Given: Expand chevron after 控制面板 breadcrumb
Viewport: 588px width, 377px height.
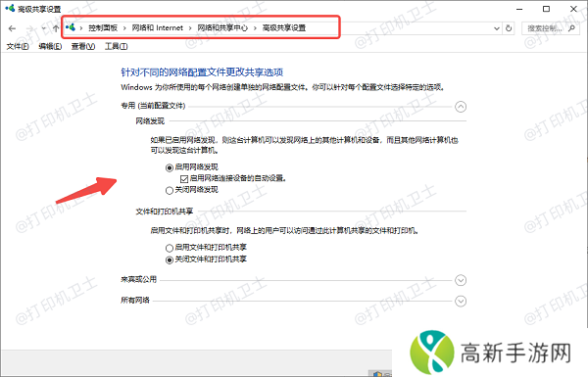Looking at the screenshot, I should tap(124, 28).
